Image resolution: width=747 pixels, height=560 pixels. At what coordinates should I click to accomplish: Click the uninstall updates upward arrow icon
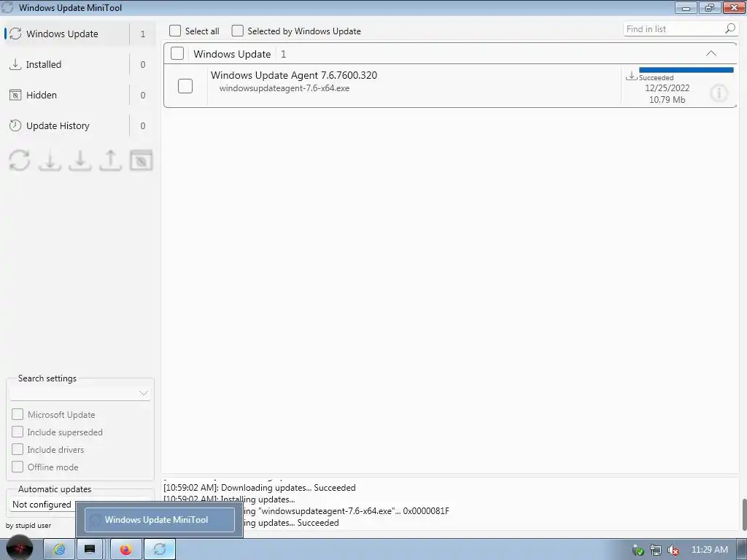pos(111,160)
